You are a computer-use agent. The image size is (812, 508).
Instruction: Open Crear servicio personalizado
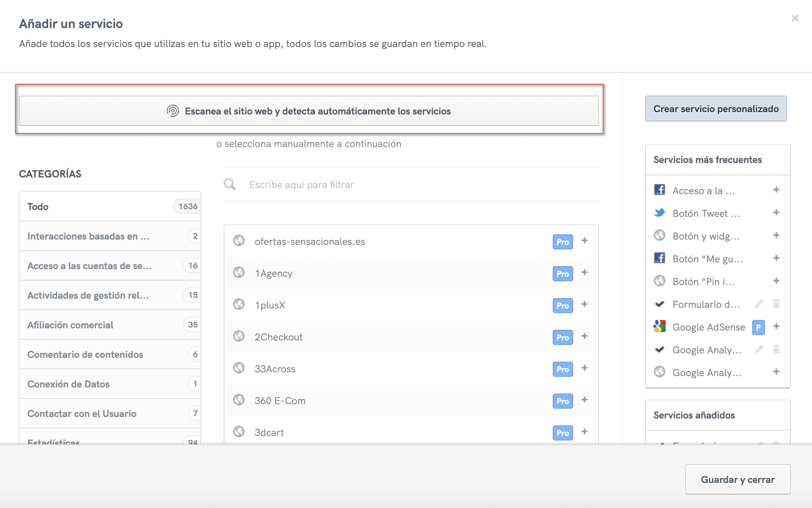pos(716,109)
